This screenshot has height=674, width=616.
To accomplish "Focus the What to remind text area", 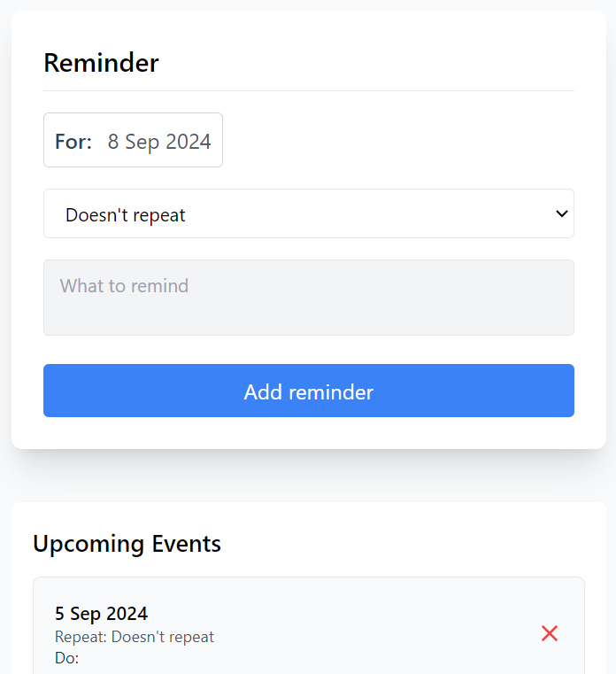I will (x=308, y=298).
